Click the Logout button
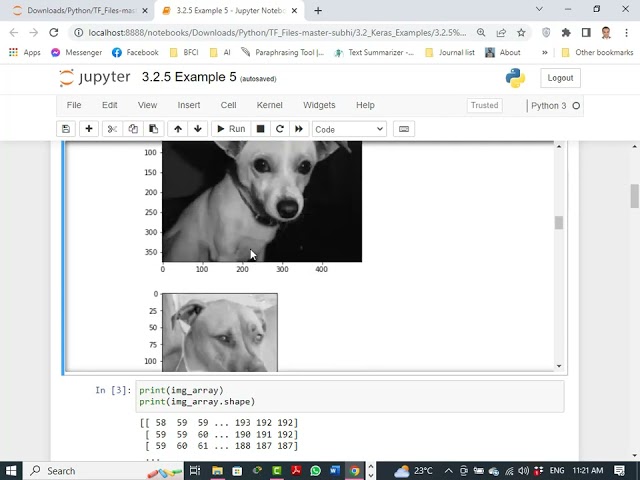This screenshot has width=640, height=480. tap(560, 78)
